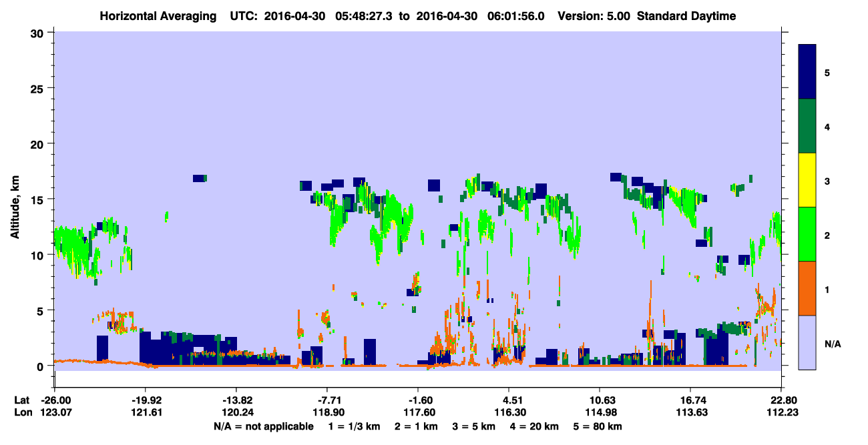The width and height of the screenshot is (868, 445).
Task: Click the colorbar label '3'
Action: [827, 181]
